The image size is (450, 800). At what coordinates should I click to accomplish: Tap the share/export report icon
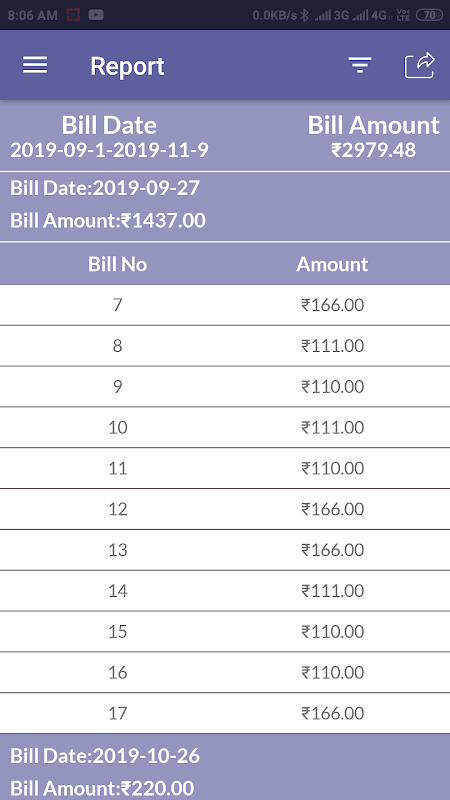pos(419,65)
